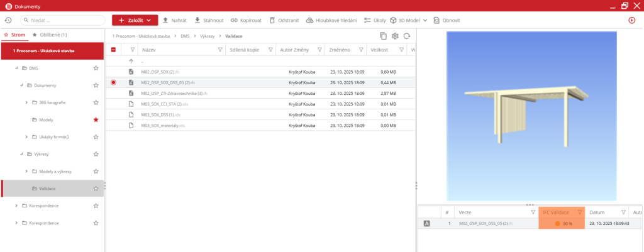Toggle favorite star for Výkresy folder

tap(96, 154)
